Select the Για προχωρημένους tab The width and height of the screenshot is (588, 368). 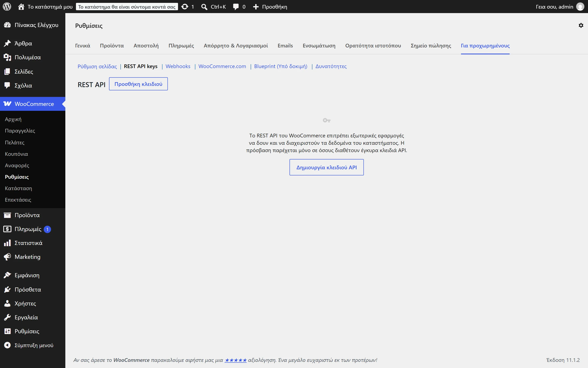(x=485, y=46)
